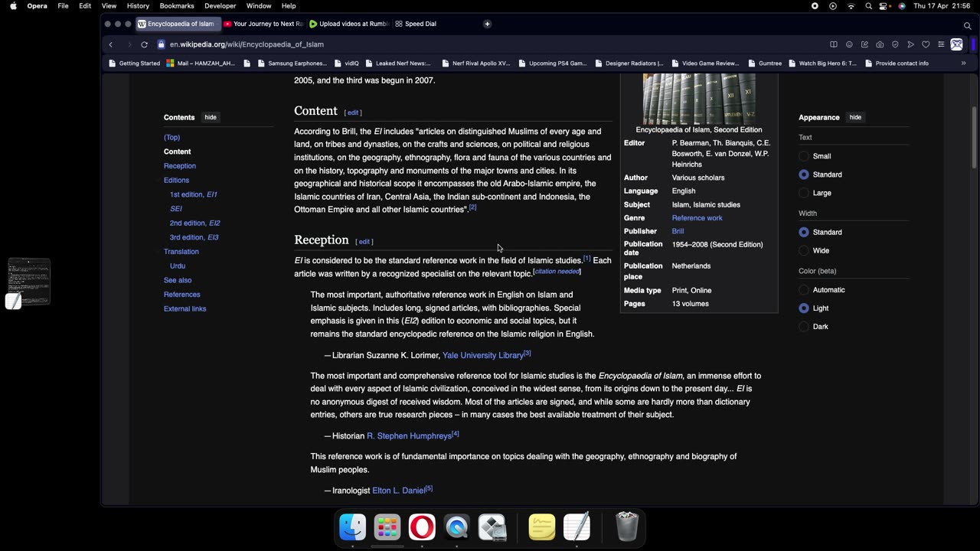
Task: Open the profile avatar icon in toolbar
Action: pos(956,44)
